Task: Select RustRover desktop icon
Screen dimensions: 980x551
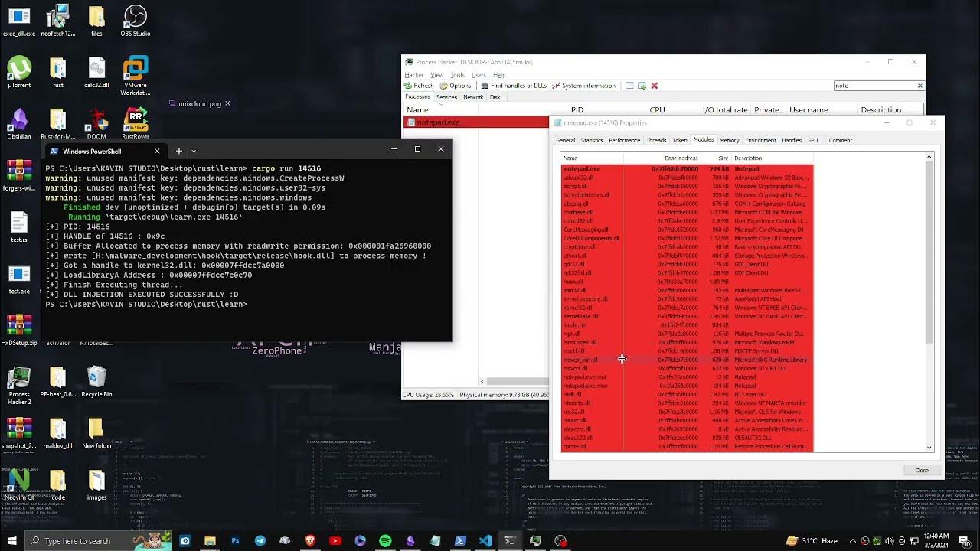Action: tap(136, 122)
